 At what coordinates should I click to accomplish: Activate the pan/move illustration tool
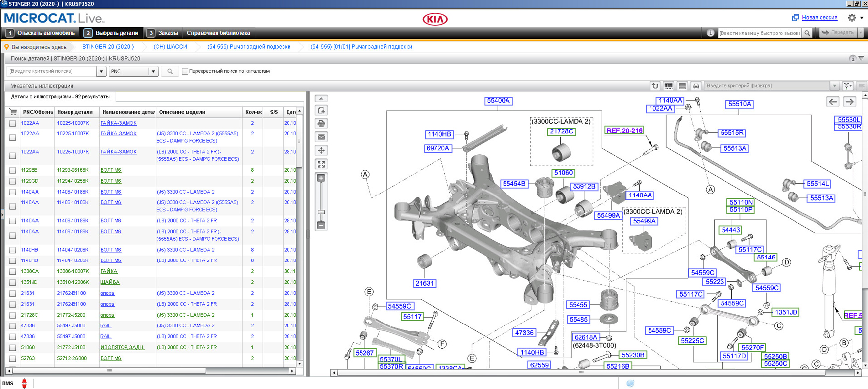321,150
